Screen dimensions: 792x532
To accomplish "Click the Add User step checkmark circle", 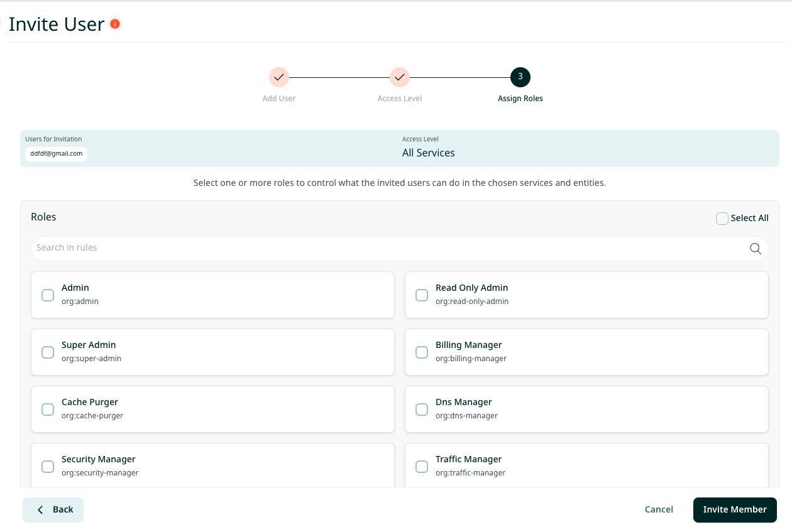I will (x=279, y=77).
